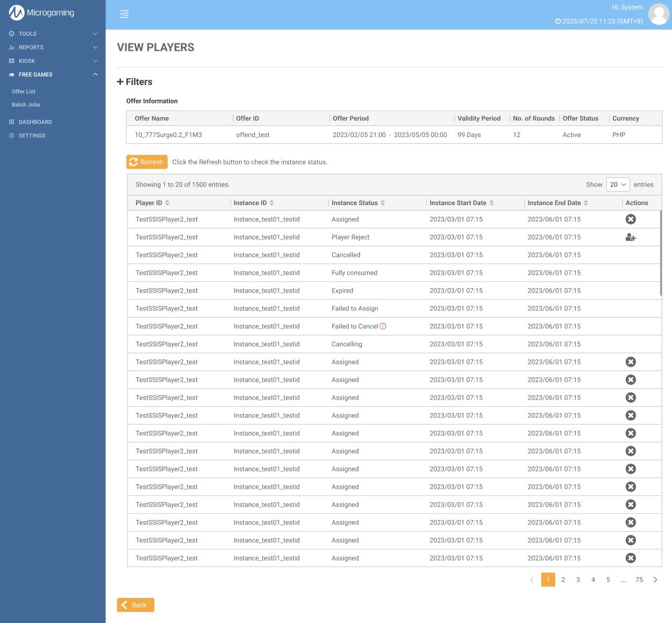Open the entries-per-page dropdown
672x623 pixels.
coord(617,184)
